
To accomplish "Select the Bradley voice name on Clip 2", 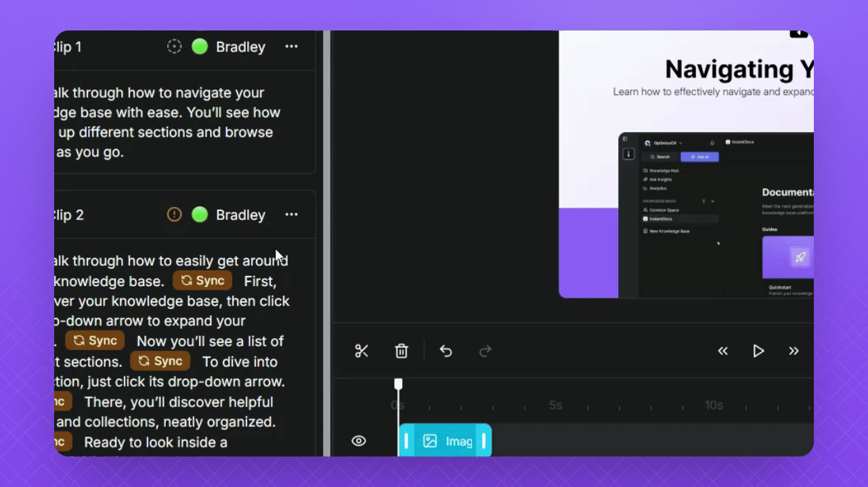I will coord(240,214).
